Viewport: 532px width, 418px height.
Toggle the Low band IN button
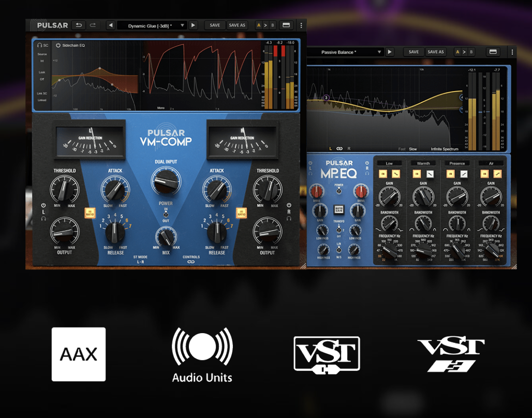pos(383,174)
